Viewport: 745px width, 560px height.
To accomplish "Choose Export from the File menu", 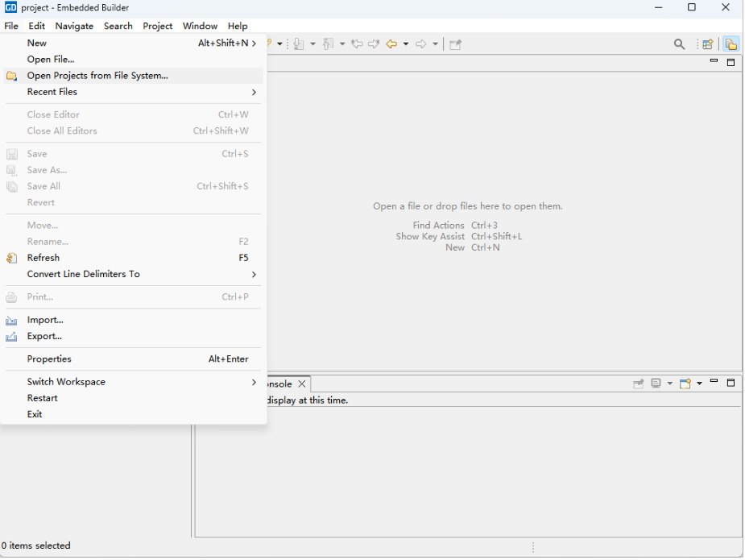I will [x=44, y=336].
